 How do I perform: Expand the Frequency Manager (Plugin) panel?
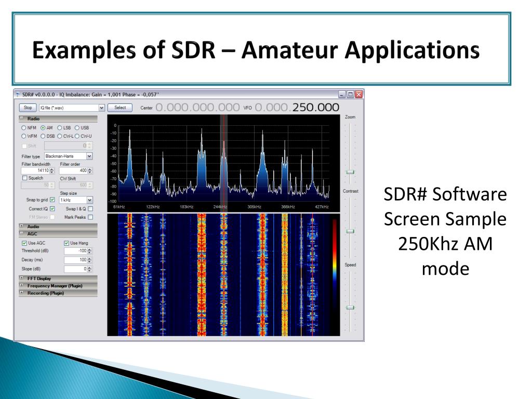tap(58, 286)
